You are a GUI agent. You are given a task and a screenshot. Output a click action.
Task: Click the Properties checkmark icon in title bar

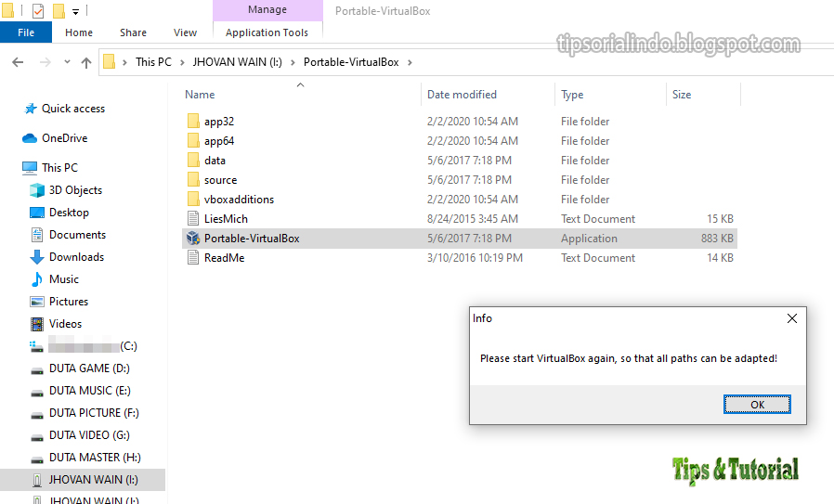tap(38, 10)
